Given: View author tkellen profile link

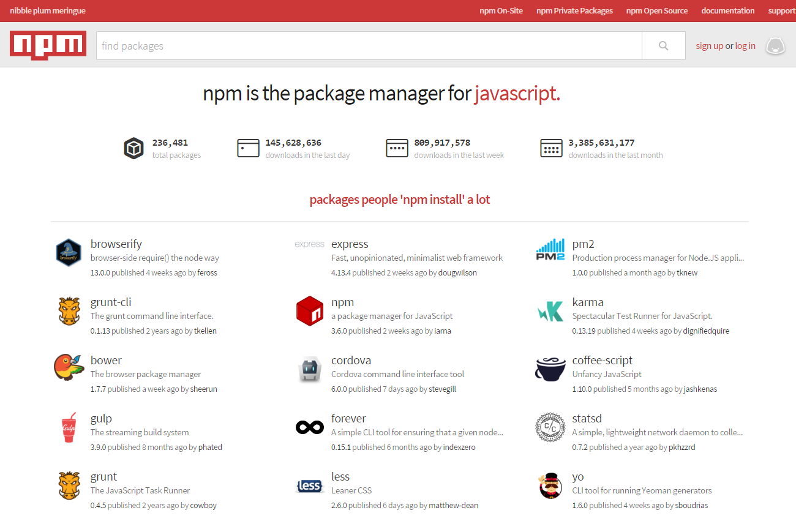Looking at the screenshot, I should [205, 331].
